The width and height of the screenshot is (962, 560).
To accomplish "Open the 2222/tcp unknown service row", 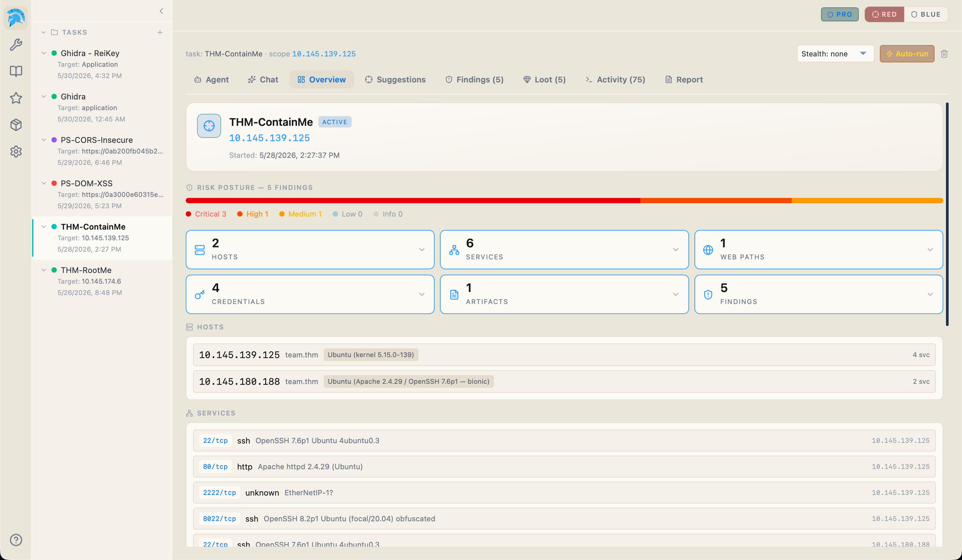I will [564, 493].
